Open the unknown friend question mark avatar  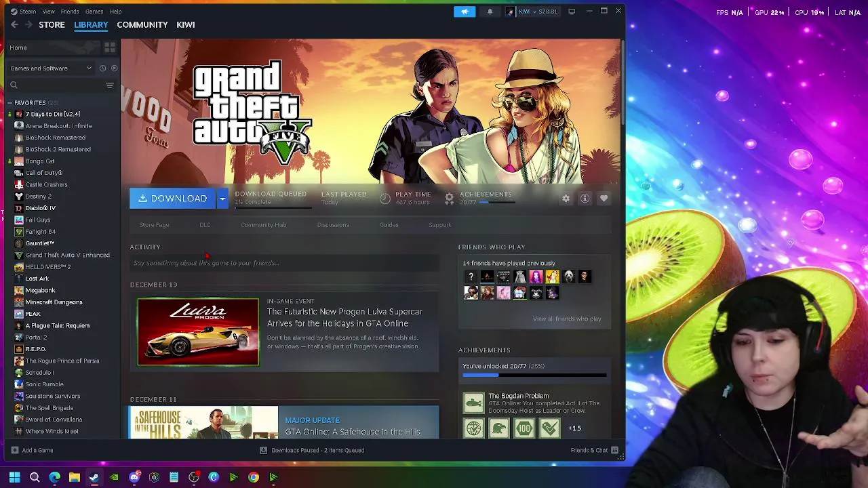pos(471,277)
